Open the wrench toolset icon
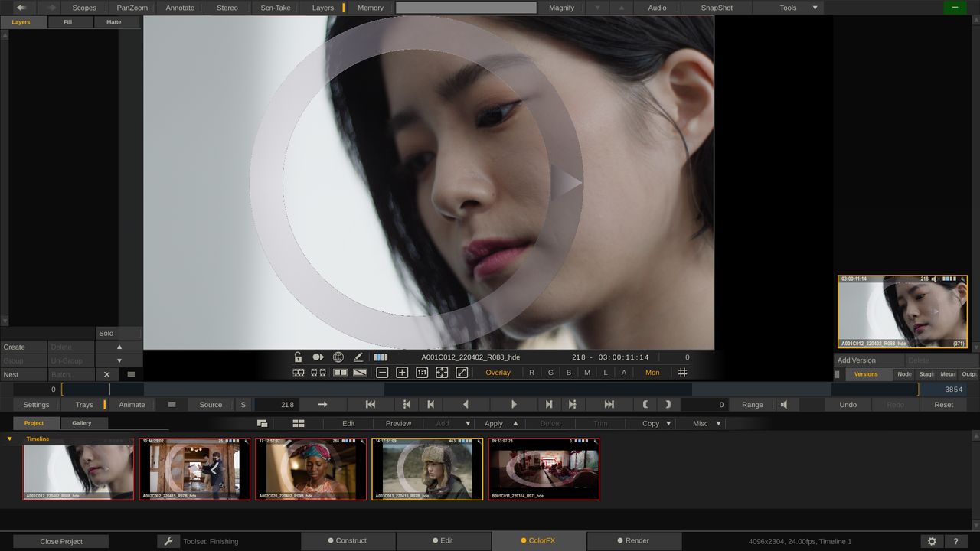 click(168, 541)
